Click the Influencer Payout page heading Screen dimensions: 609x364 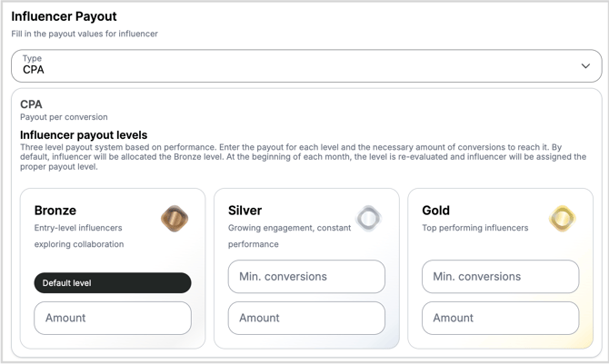tap(64, 16)
